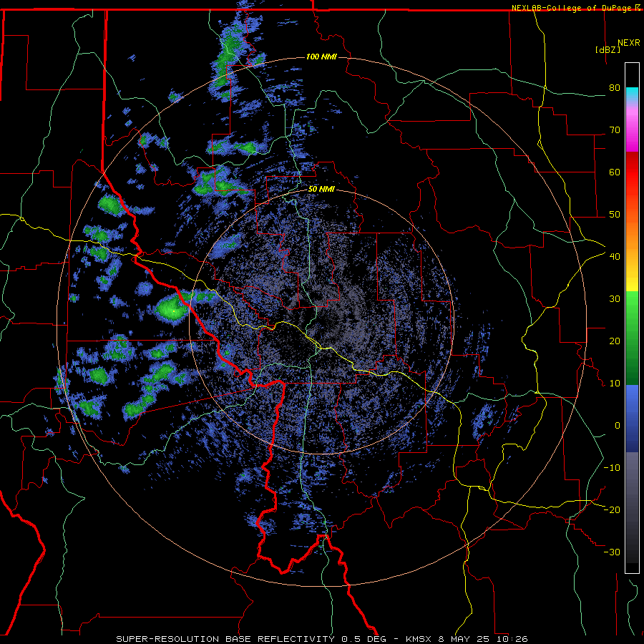Click the 60 value on dBZ scale

(615, 172)
